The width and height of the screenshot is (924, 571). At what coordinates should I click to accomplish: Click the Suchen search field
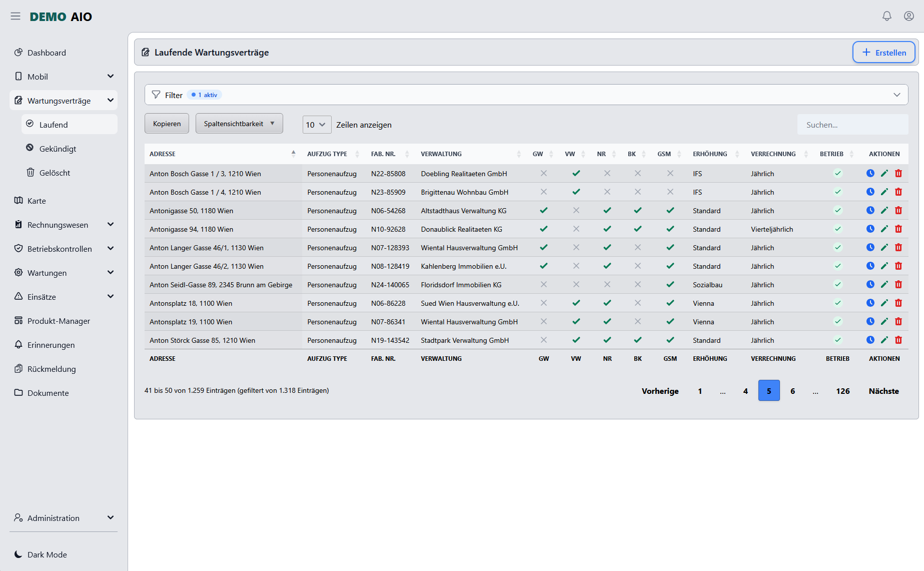tap(852, 125)
